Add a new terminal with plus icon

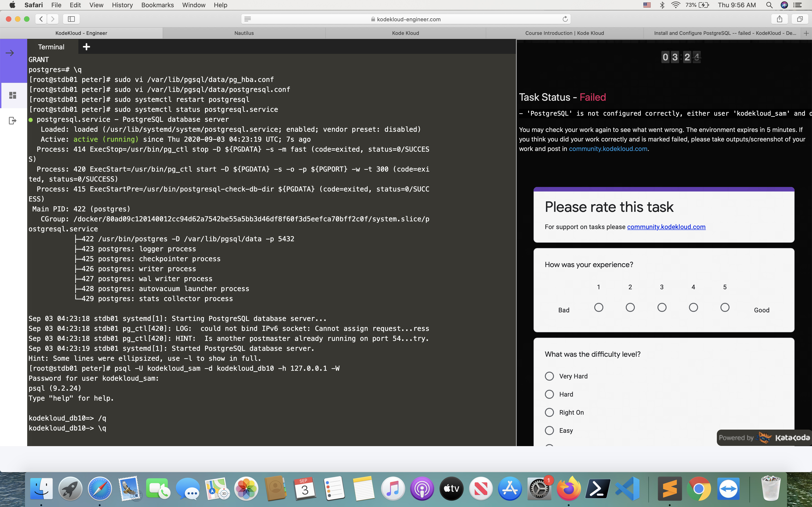pyautogui.click(x=86, y=47)
